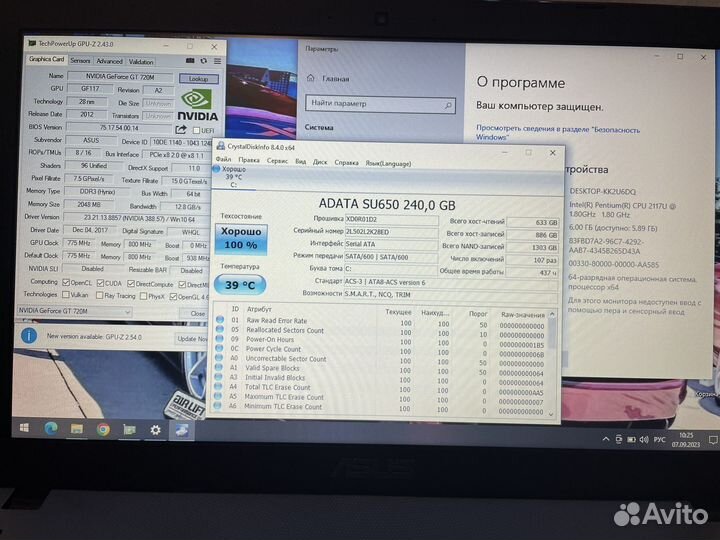This screenshot has width=720, height=540.
Task: Toggle OpenCL checkbox
Action: pyautogui.click(x=66, y=282)
